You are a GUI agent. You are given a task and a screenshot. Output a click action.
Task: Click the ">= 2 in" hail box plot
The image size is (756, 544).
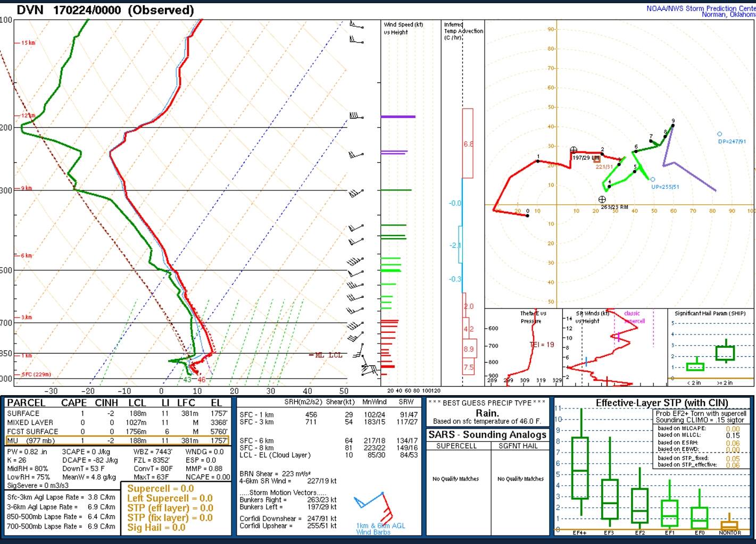click(x=725, y=351)
